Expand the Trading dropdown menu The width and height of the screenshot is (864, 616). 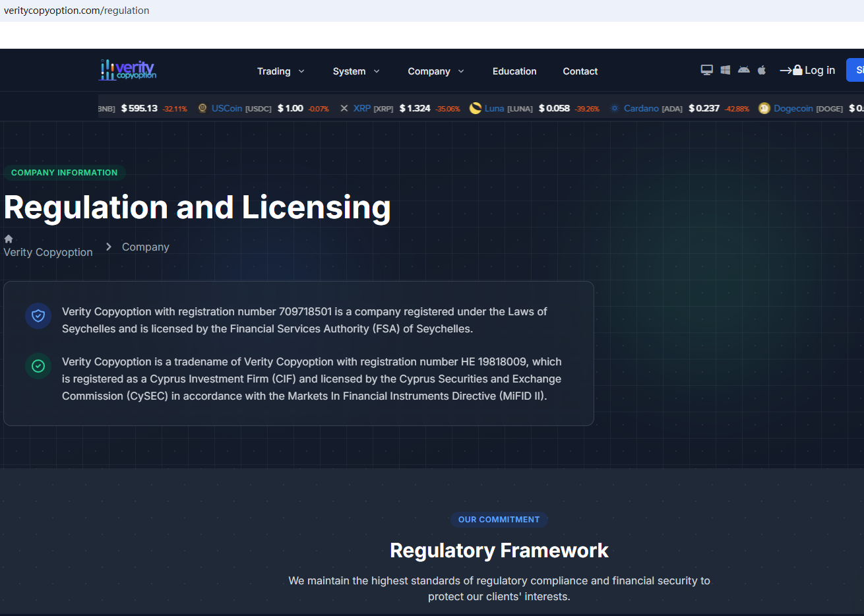(280, 71)
